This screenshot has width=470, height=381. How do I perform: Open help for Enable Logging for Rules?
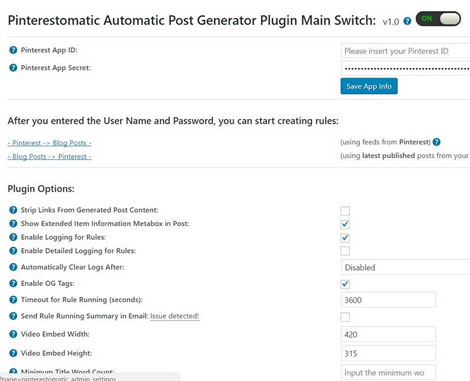[13, 237]
